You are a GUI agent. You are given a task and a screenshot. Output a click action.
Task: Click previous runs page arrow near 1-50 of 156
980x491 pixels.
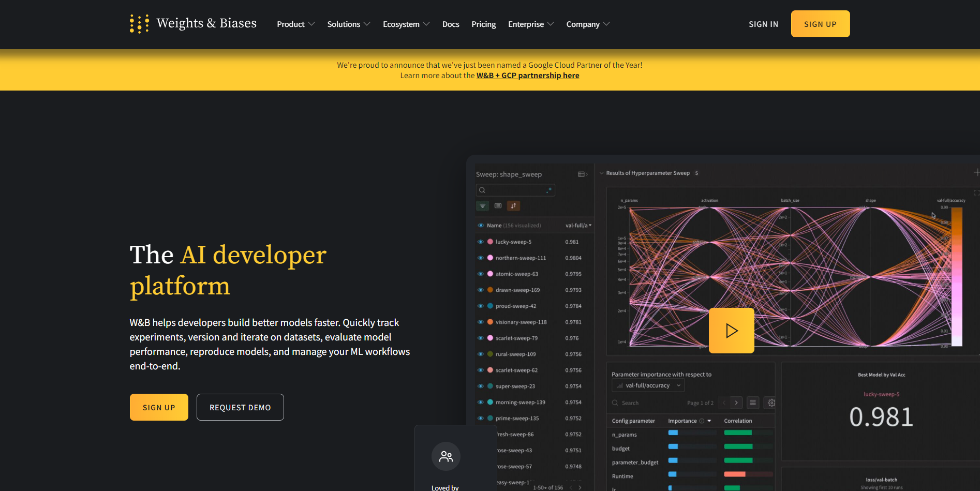click(571, 487)
